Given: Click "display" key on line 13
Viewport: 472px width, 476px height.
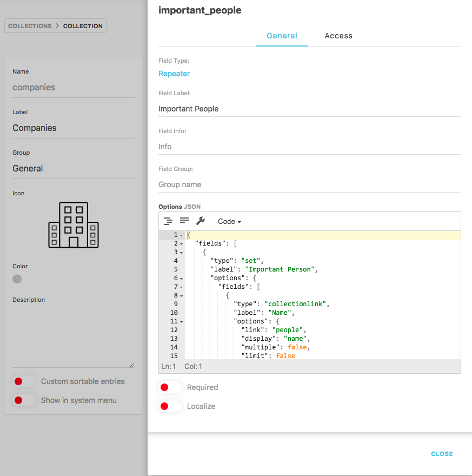Looking at the screenshot, I should [x=258, y=339].
